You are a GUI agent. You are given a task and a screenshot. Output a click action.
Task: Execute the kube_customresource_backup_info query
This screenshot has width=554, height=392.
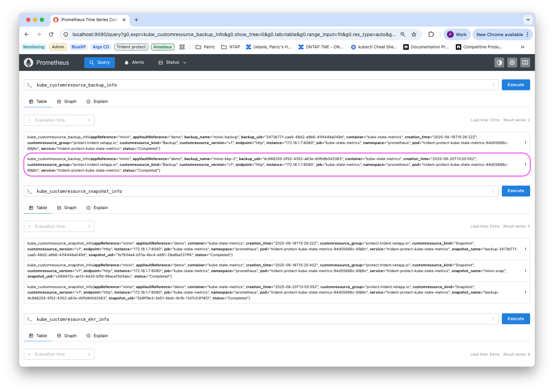pyautogui.click(x=516, y=85)
